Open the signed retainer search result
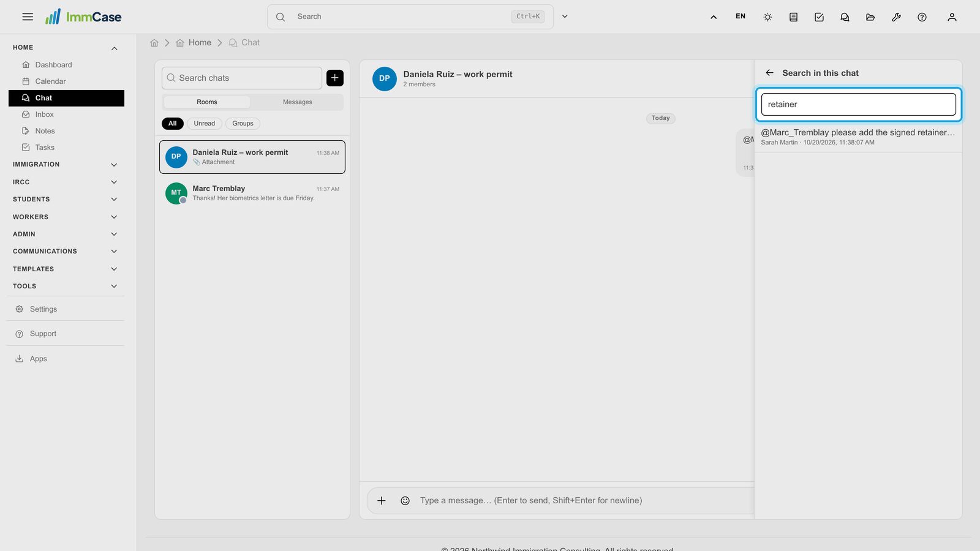 coord(858,137)
